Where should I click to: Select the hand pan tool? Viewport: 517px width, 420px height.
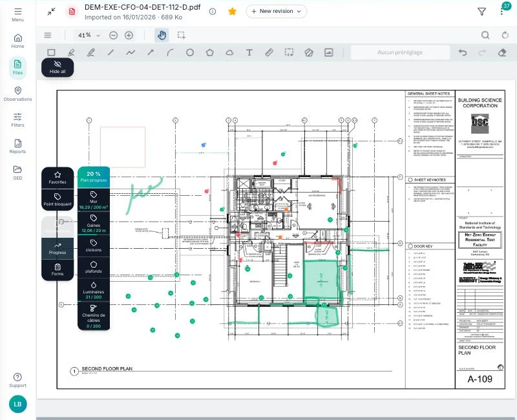(162, 35)
